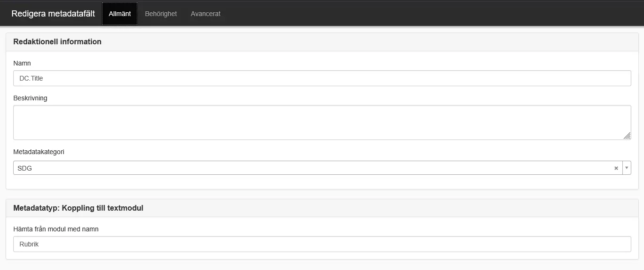Image resolution: width=644 pixels, height=270 pixels.
Task: Click the Namn field label
Action: 22,63
